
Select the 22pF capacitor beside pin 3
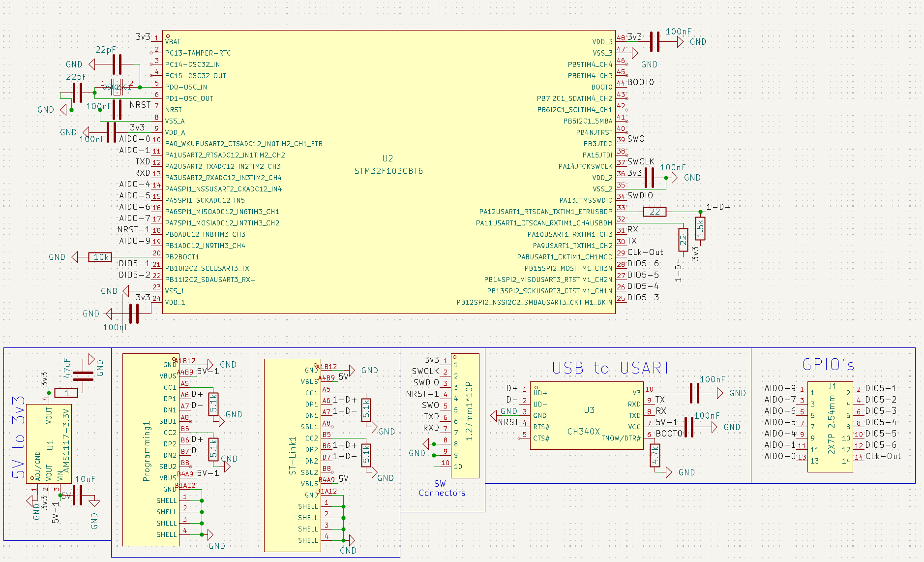[117, 64]
